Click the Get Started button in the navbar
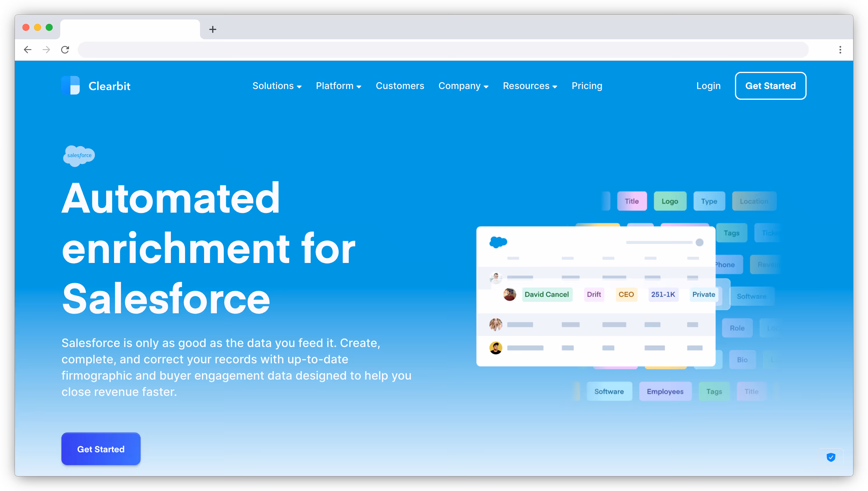 (x=770, y=86)
